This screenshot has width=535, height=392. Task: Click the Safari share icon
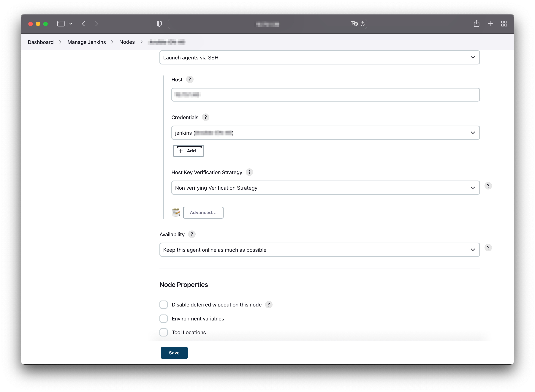click(x=477, y=23)
